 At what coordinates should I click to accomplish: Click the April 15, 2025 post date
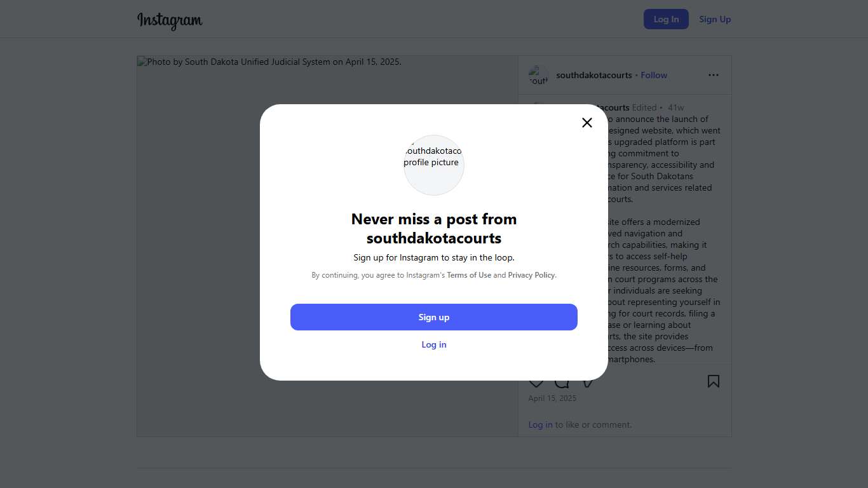pyautogui.click(x=552, y=398)
